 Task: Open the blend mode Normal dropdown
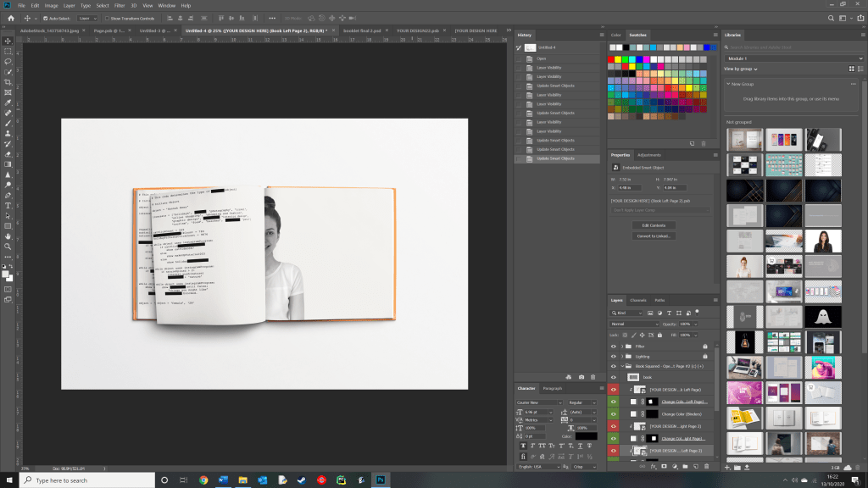point(634,324)
